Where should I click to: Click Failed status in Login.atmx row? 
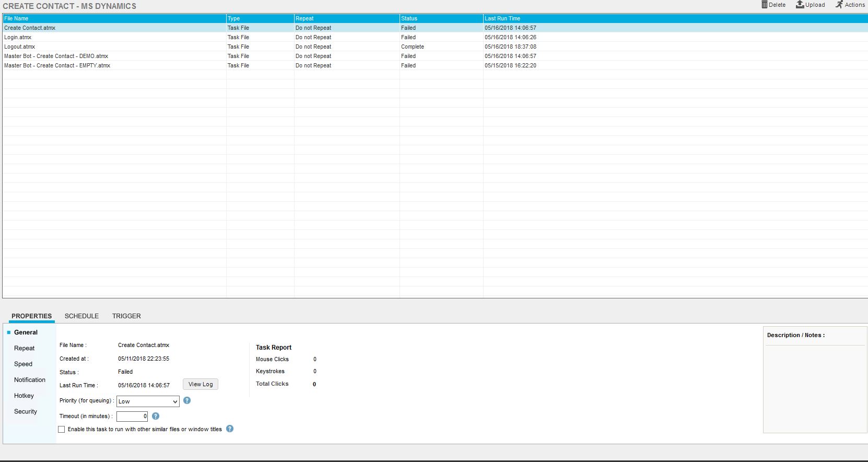408,37
